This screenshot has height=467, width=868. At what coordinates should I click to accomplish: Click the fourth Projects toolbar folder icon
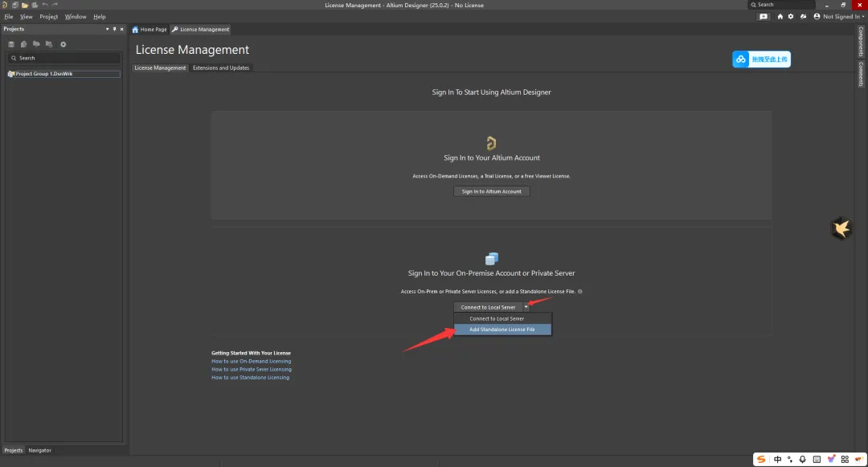49,44
